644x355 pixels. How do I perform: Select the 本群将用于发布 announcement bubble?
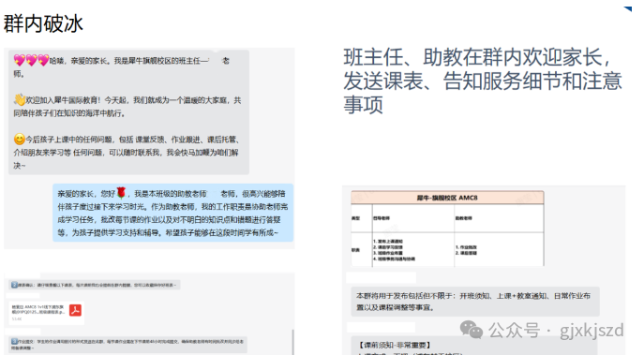475,302
